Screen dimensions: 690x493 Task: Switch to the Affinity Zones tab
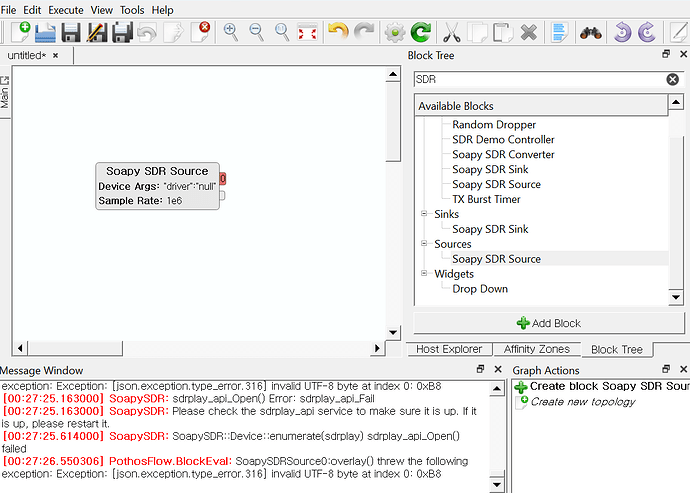[536, 349]
